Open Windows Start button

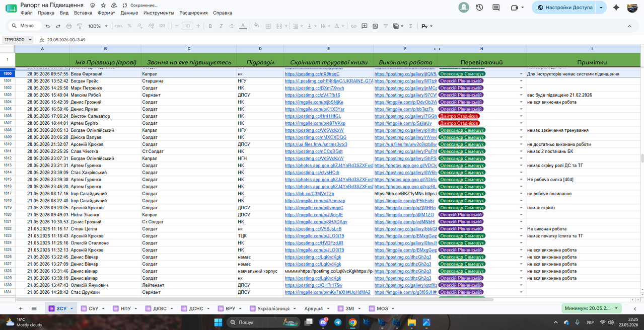218,322
